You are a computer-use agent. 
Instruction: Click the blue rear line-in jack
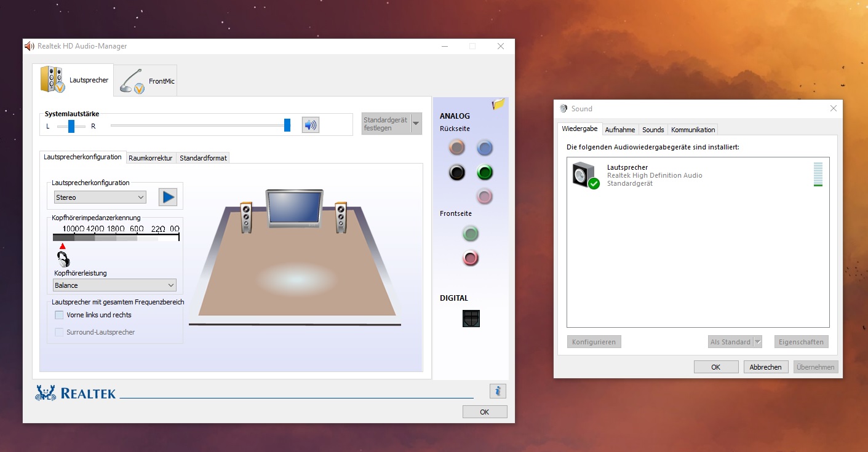[485, 148]
